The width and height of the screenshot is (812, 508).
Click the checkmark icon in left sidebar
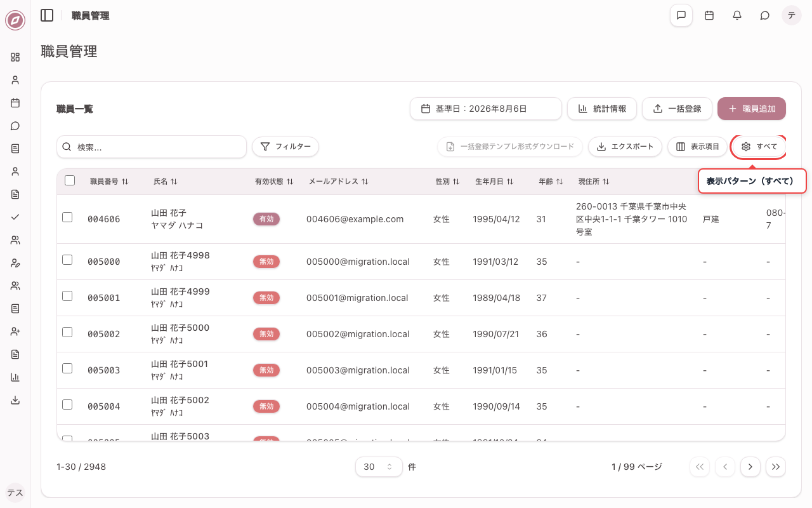[15, 217]
